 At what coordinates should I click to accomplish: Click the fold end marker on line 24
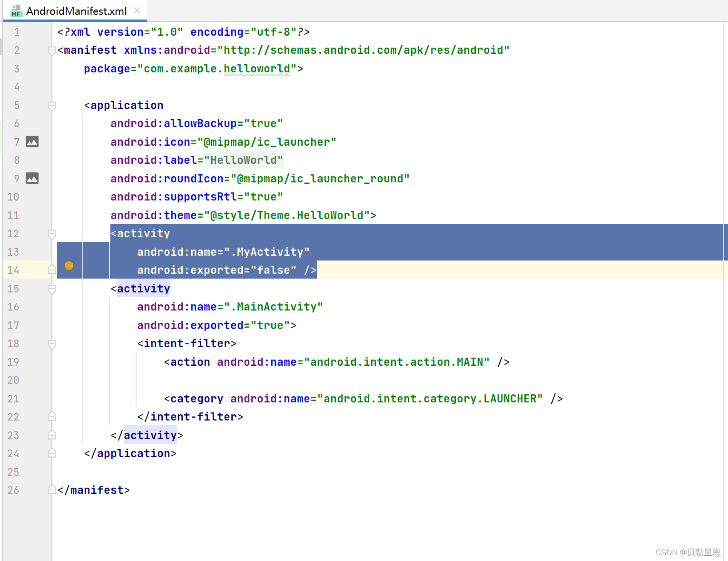pyautogui.click(x=52, y=453)
